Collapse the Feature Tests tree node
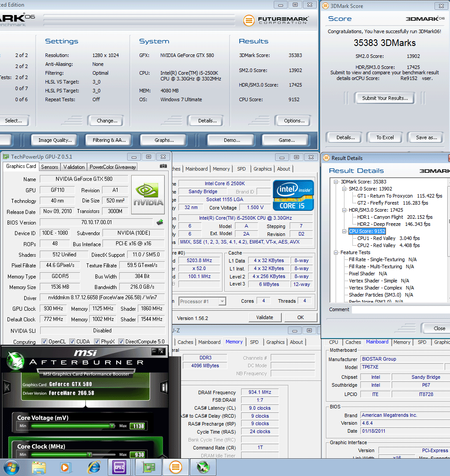Viewport: 450px width, 476px height. [336, 252]
